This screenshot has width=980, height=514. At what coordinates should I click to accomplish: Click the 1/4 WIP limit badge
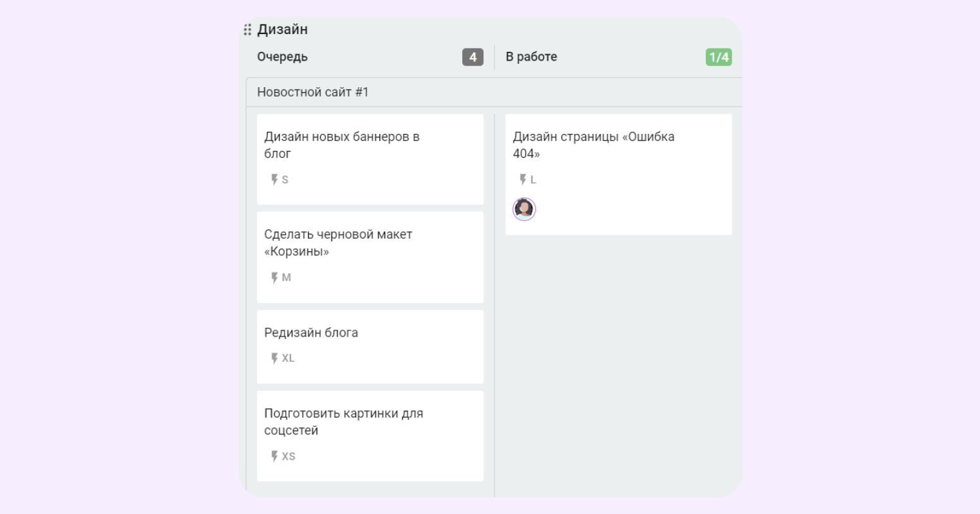click(719, 57)
